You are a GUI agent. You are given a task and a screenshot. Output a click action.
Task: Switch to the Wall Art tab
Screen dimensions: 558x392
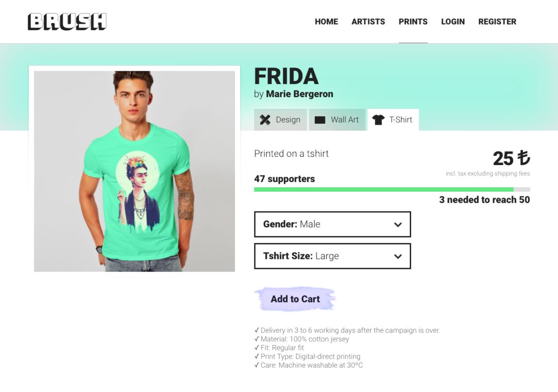pyautogui.click(x=337, y=120)
